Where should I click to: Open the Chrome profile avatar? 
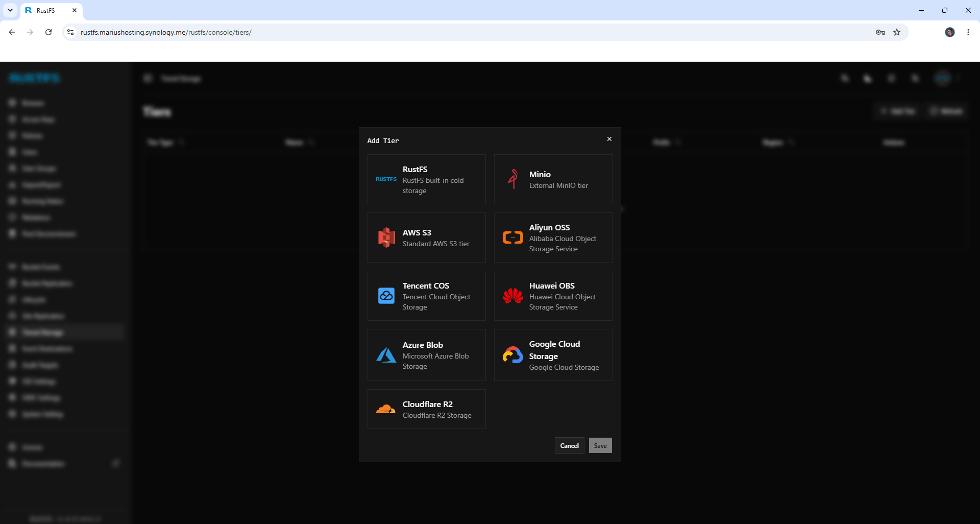950,32
